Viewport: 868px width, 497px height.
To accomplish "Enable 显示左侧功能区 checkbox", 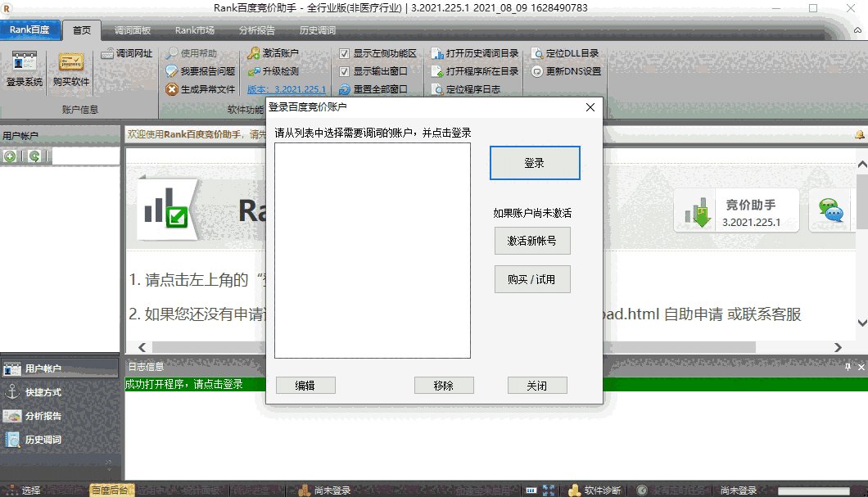I will point(346,52).
